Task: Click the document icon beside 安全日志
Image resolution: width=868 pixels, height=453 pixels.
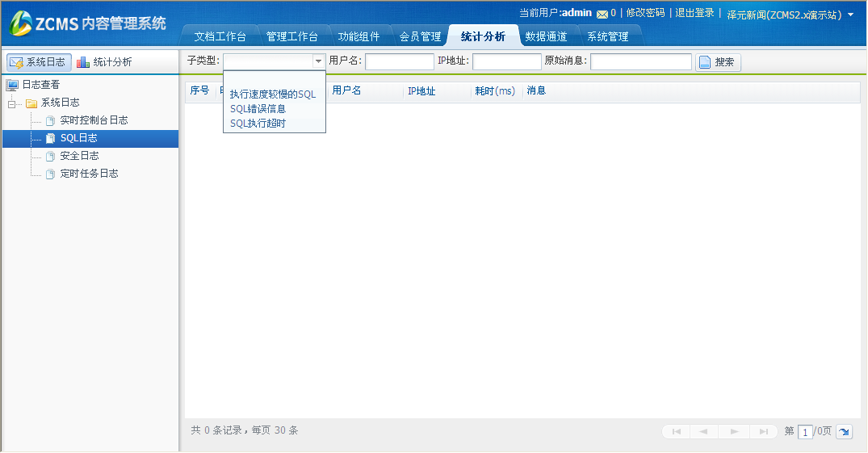Action: pyautogui.click(x=50, y=157)
